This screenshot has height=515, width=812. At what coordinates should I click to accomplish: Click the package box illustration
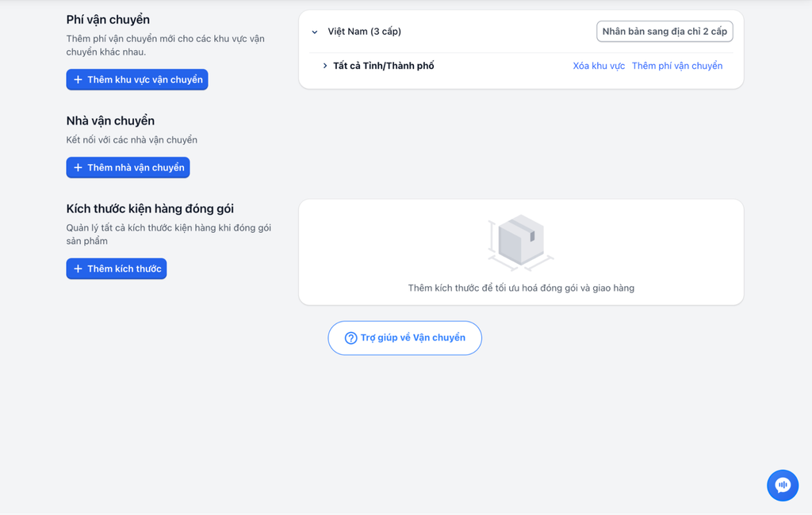tap(521, 241)
